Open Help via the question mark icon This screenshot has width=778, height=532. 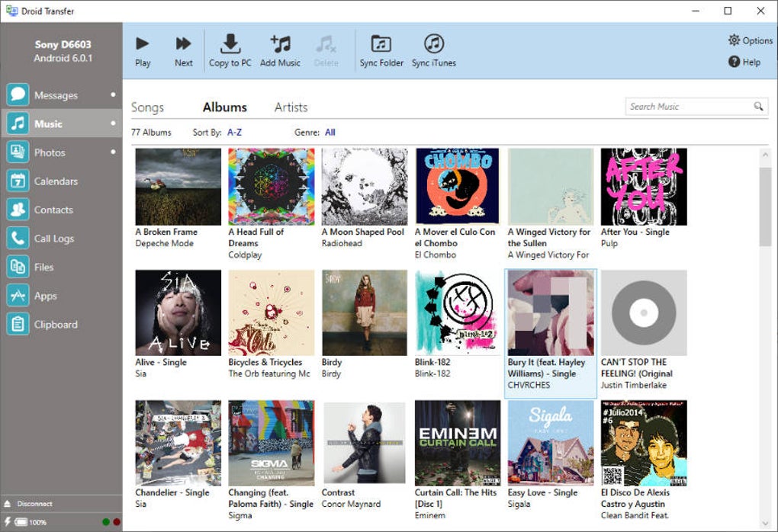[734, 62]
